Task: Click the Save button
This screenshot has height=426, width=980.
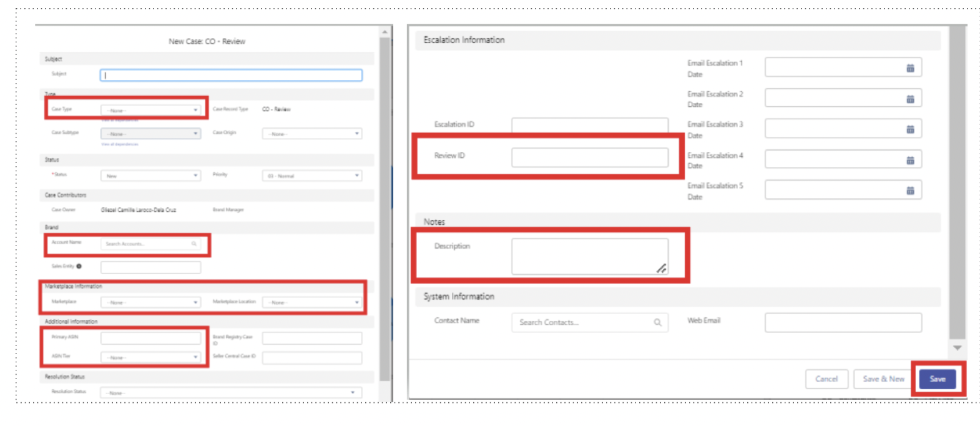Action: pos(938,379)
